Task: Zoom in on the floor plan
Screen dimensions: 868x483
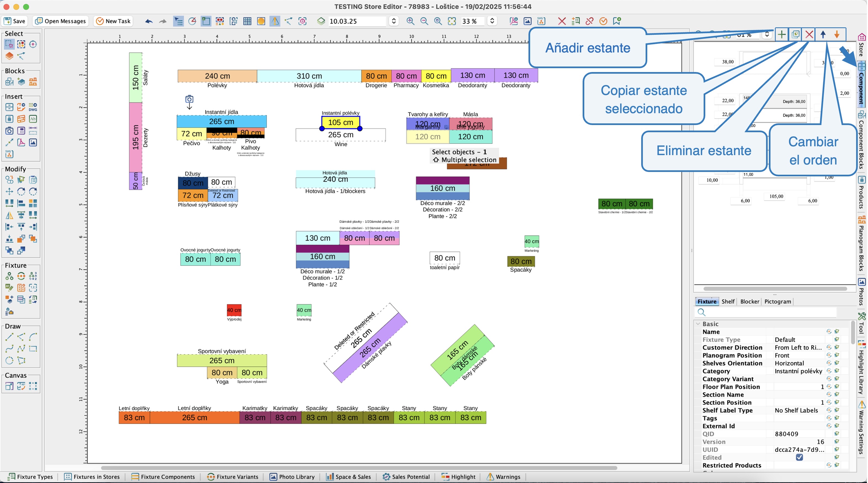Action: point(411,21)
